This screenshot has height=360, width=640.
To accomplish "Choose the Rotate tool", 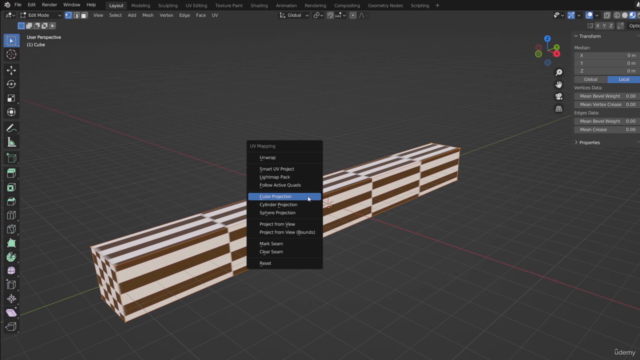I will click(x=11, y=84).
